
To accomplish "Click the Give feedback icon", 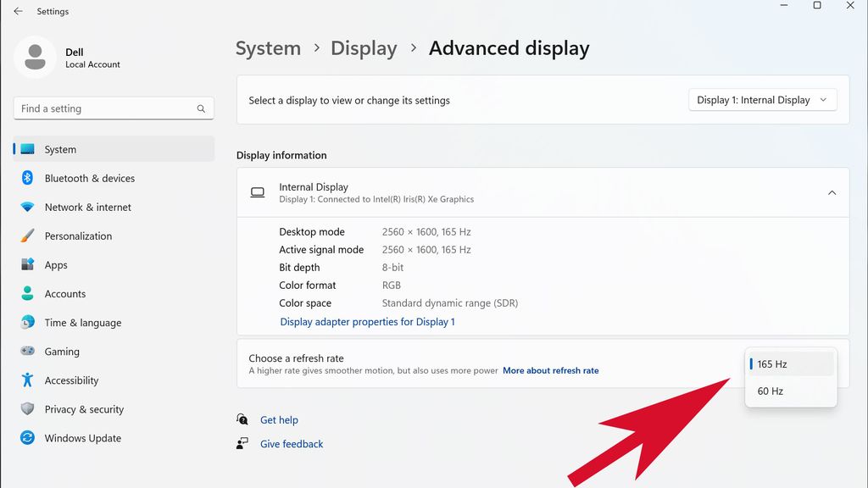I will 242,443.
